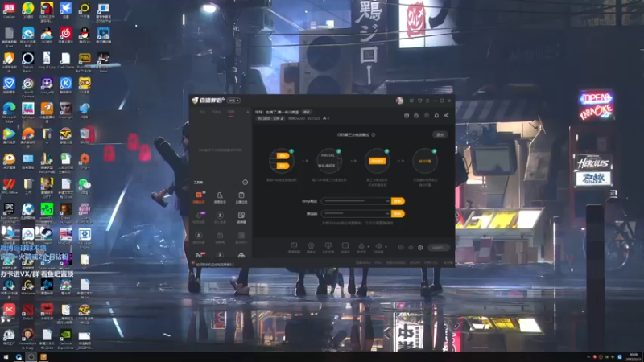
Task: Click lower orange button in first step circle
Action: coord(283,166)
